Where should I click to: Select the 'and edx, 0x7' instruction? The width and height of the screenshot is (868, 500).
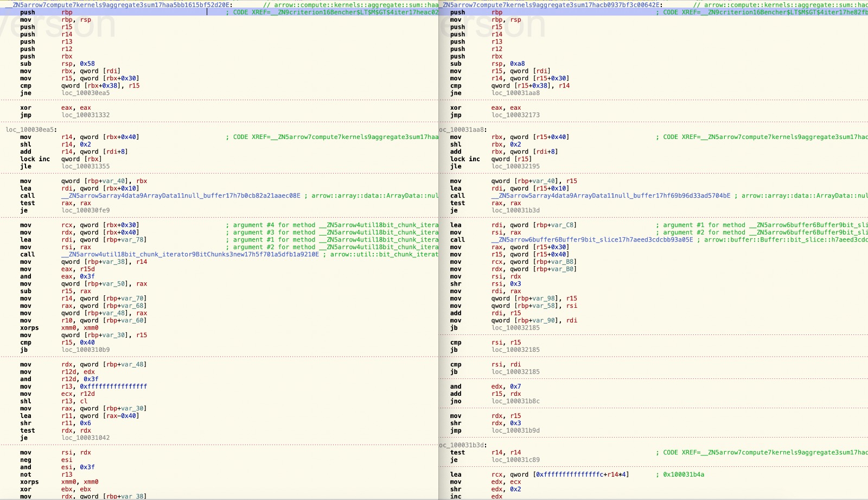click(x=486, y=387)
